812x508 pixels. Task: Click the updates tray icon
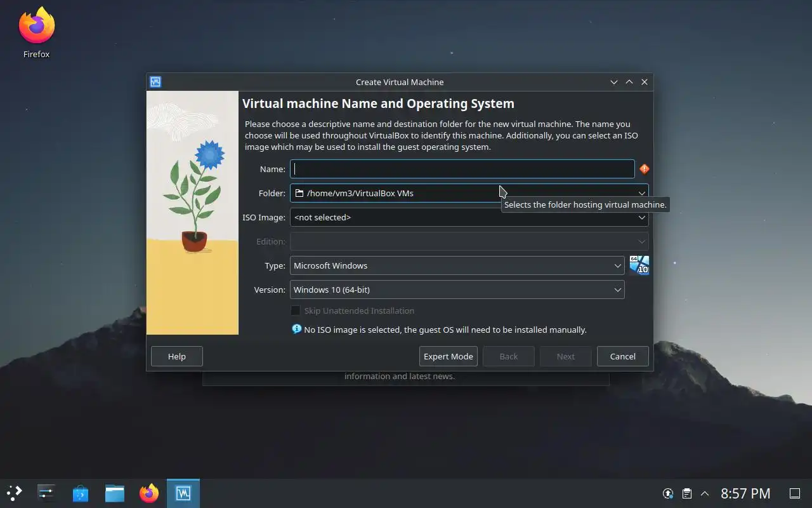click(668, 493)
